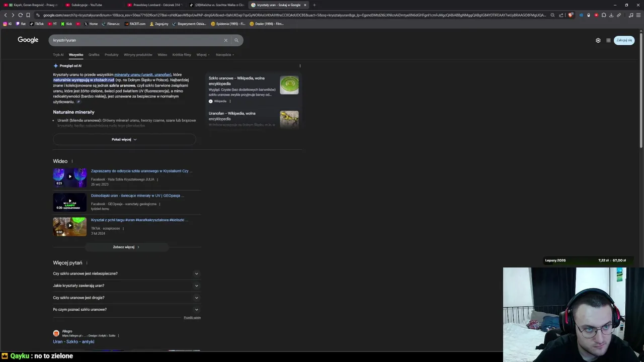
Task: Open the Więcej dropdown in search filters
Action: coord(202,55)
